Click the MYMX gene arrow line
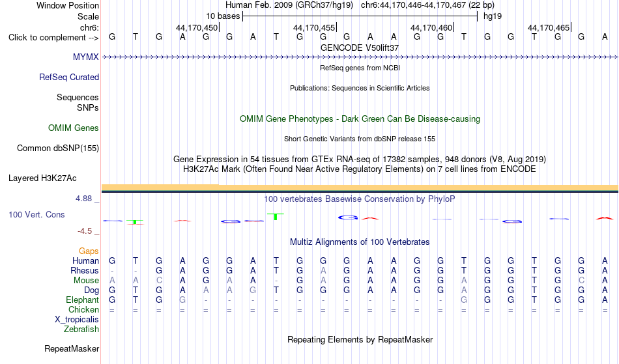 360,57
